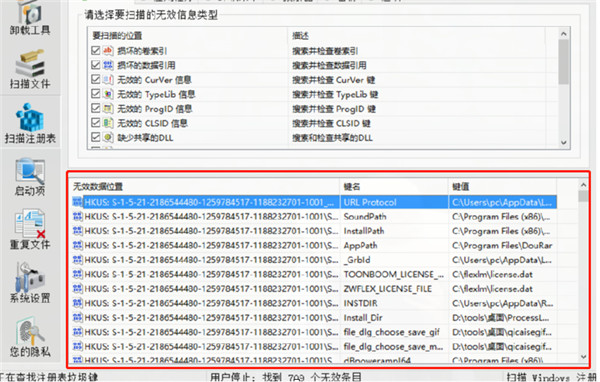Select the row with key name _GrbId
The height and width of the screenshot is (382, 600).
(314, 260)
